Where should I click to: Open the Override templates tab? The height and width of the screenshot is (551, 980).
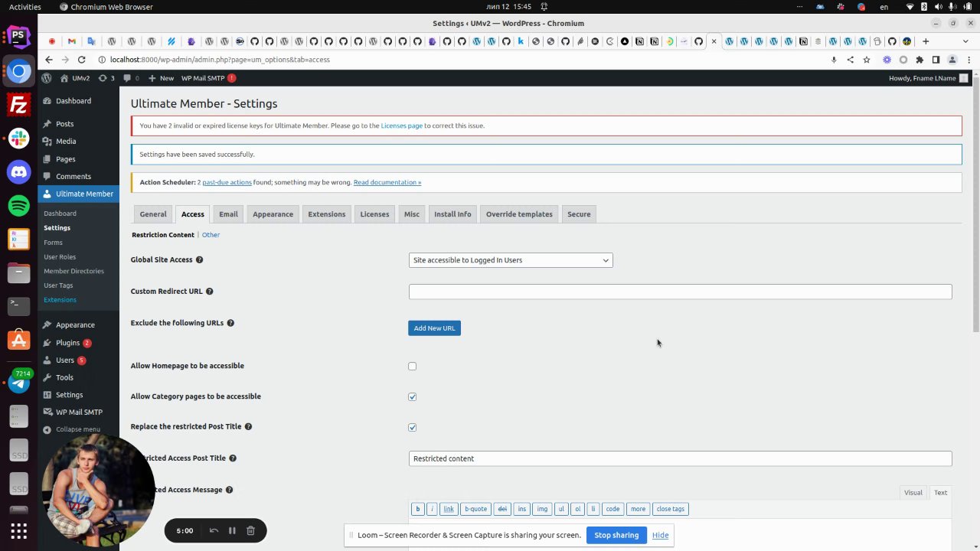(519, 214)
